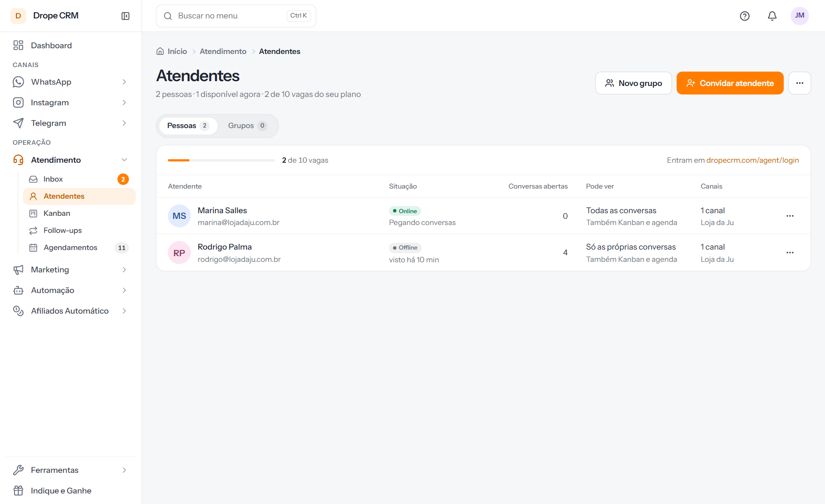Image resolution: width=825 pixels, height=504 pixels.
Task: Open the page more-options ellipsis button
Action: [x=800, y=83]
